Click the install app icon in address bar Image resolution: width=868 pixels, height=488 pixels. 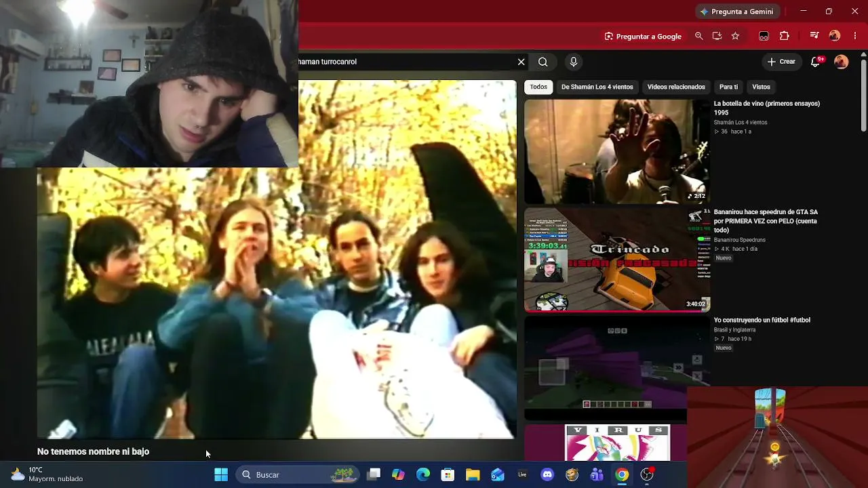pos(717,37)
